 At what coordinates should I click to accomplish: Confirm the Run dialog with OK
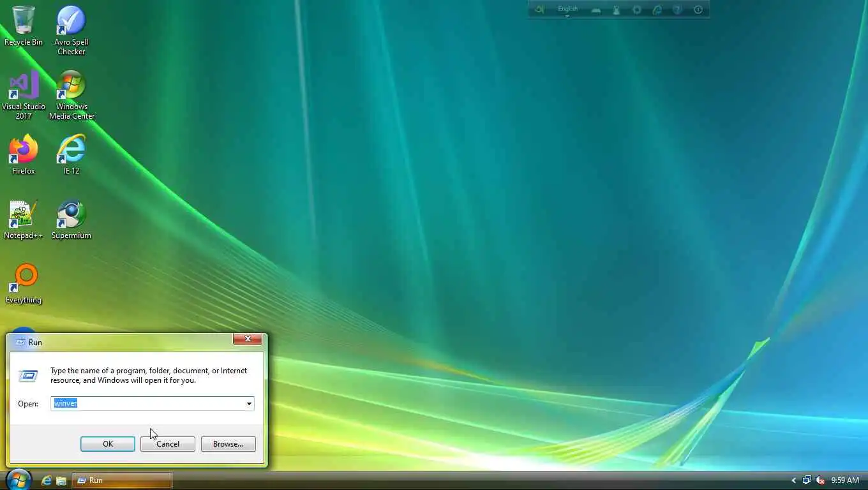coord(108,444)
